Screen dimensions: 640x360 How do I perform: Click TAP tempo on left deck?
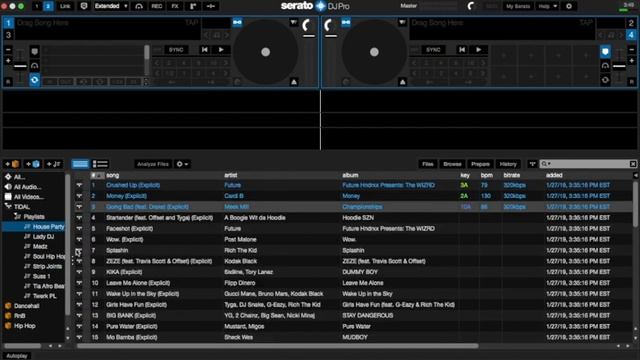tap(191, 22)
